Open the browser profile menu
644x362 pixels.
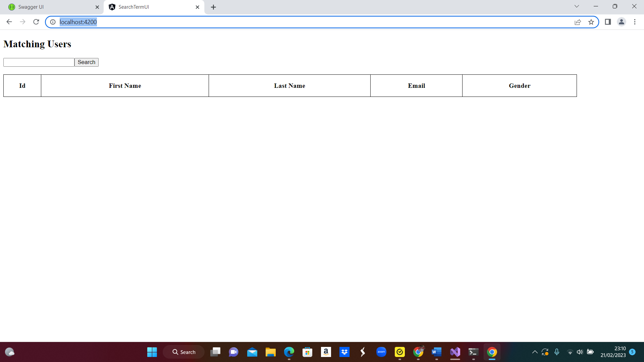[x=621, y=22]
